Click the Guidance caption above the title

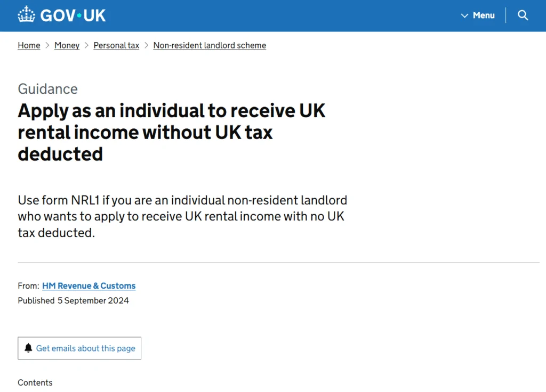[x=47, y=89]
